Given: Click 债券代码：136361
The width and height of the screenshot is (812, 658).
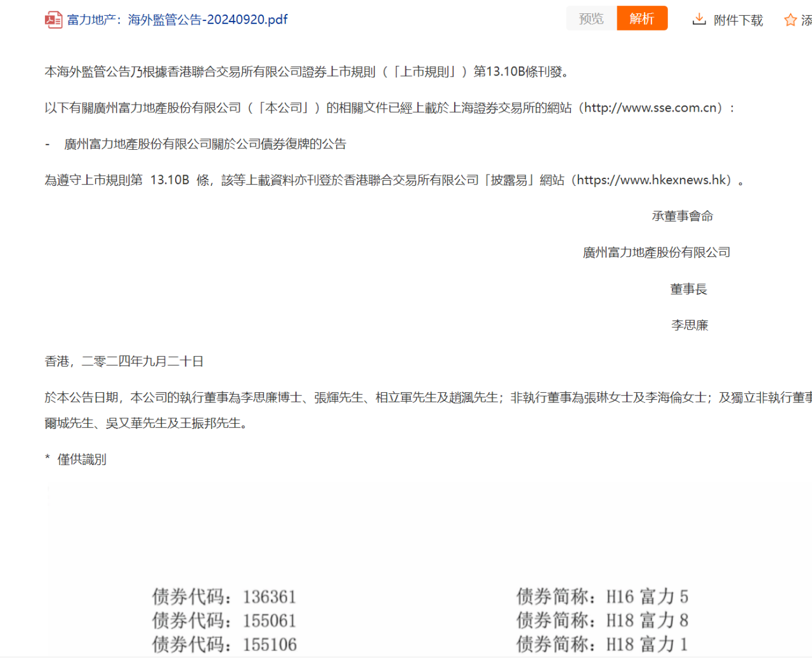Looking at the screenshot, I should pyautogui.click(x=224, y=596).
